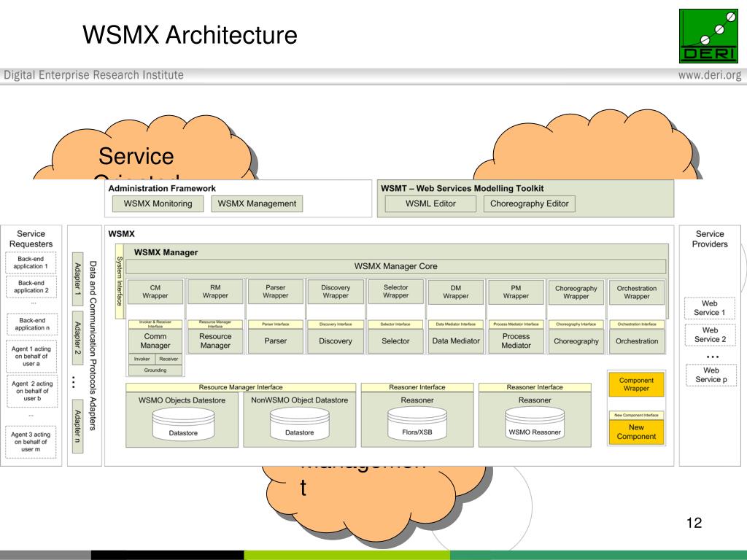Select the CM Wrapper box
Image resolution: width=747 pixels, height=560 pixels.
pyautogui.click(x=155, y=292)
